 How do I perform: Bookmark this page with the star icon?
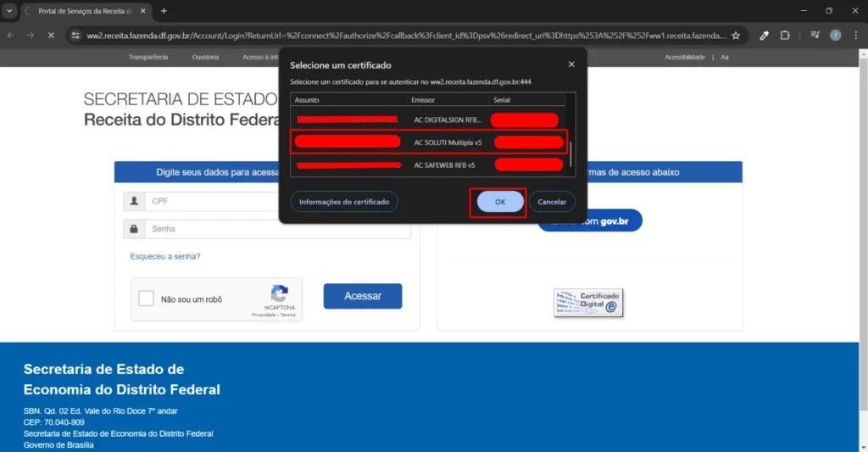pos(736,36)
